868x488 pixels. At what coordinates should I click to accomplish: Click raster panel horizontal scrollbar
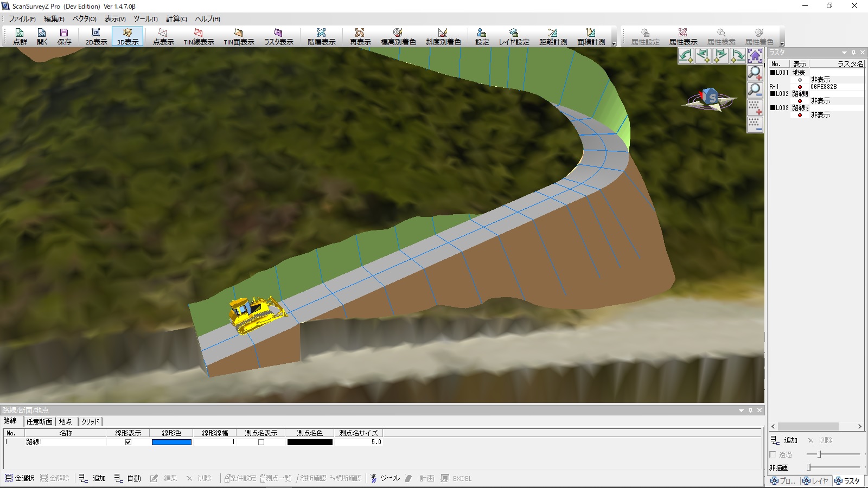pos(816,426)
